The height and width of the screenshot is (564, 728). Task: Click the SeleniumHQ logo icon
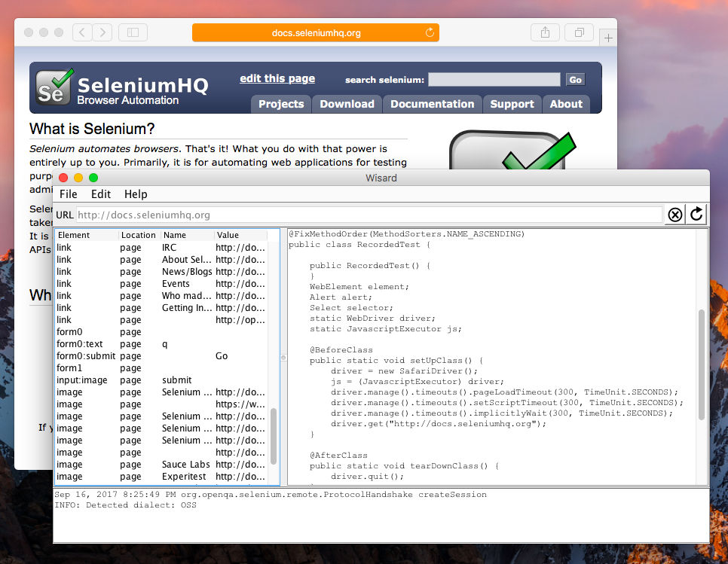(55, 87)
